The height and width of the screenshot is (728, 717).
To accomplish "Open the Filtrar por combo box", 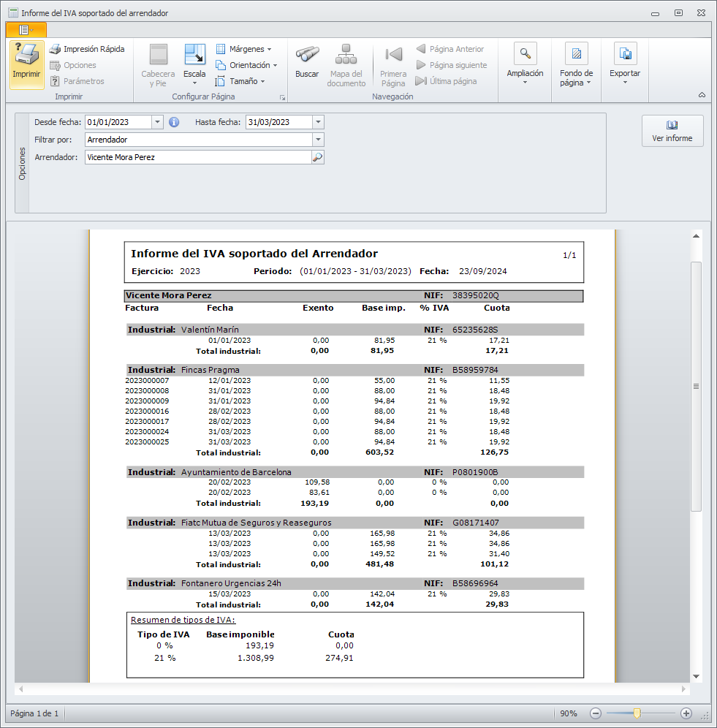I will click(x=318, y=140).
